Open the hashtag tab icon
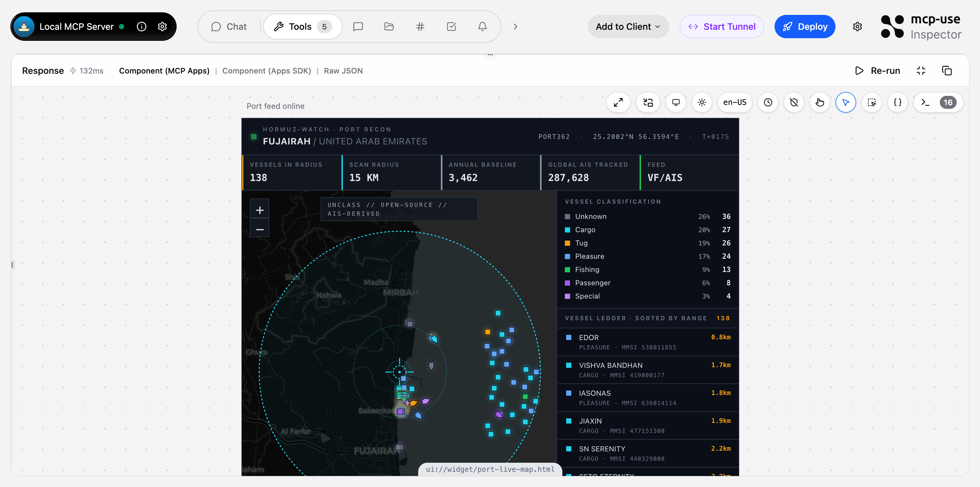 point(420,27)
